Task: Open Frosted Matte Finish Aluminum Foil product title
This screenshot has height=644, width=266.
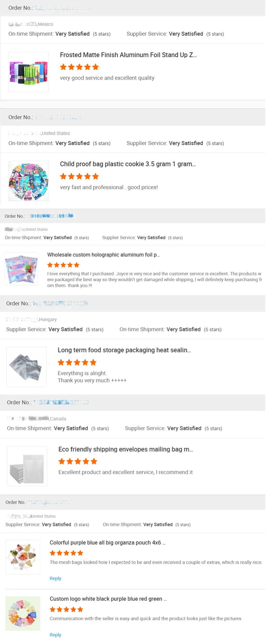Action: (x=128, y=55)
